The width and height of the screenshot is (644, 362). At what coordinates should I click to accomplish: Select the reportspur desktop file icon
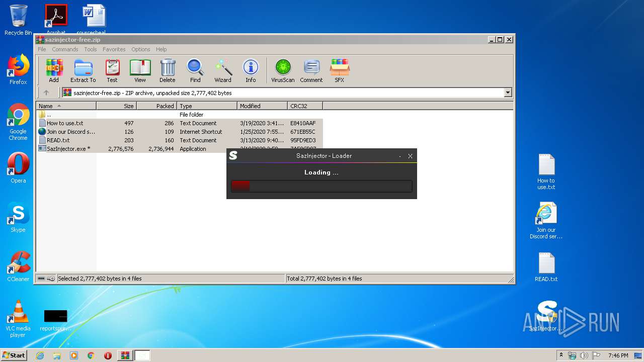tap(55, 320)
